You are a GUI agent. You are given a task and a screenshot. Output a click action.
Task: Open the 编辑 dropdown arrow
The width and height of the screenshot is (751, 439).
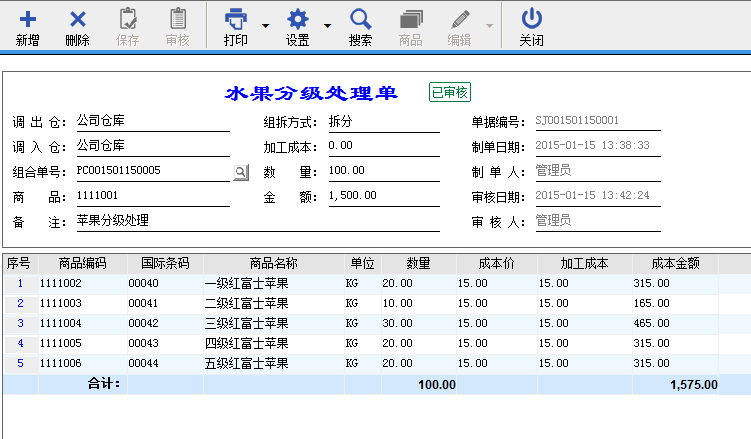coord(489,25)
